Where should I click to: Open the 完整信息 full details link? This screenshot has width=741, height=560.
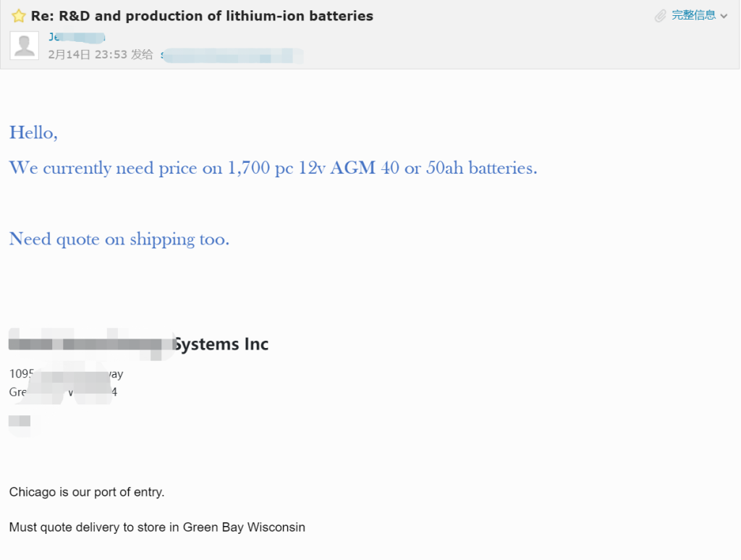(693, 15)
